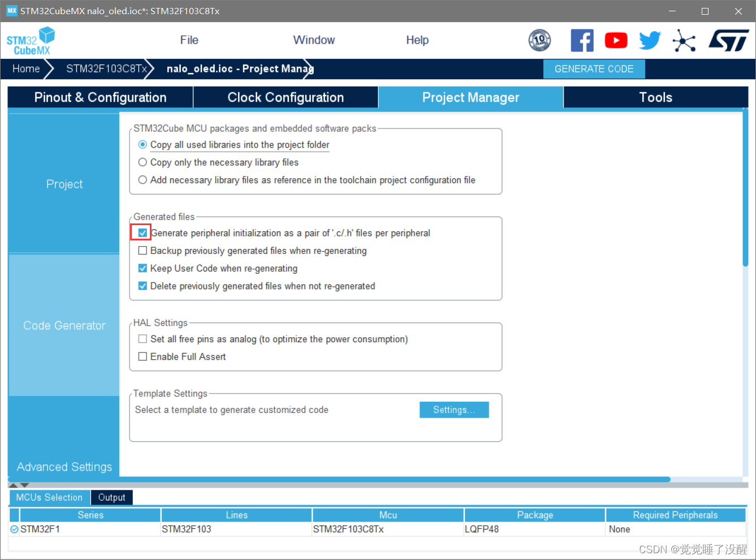
Task: Sort by Package column header
Action: click(x=535, y=515)
